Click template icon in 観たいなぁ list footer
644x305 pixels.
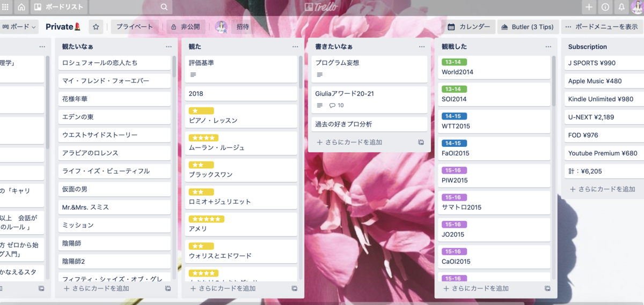pos(168,288)
